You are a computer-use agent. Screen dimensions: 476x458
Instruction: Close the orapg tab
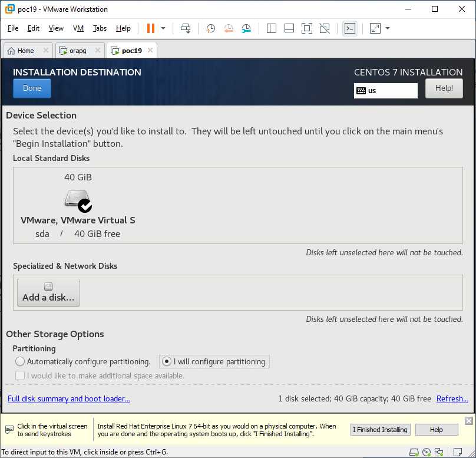(98, 50)
